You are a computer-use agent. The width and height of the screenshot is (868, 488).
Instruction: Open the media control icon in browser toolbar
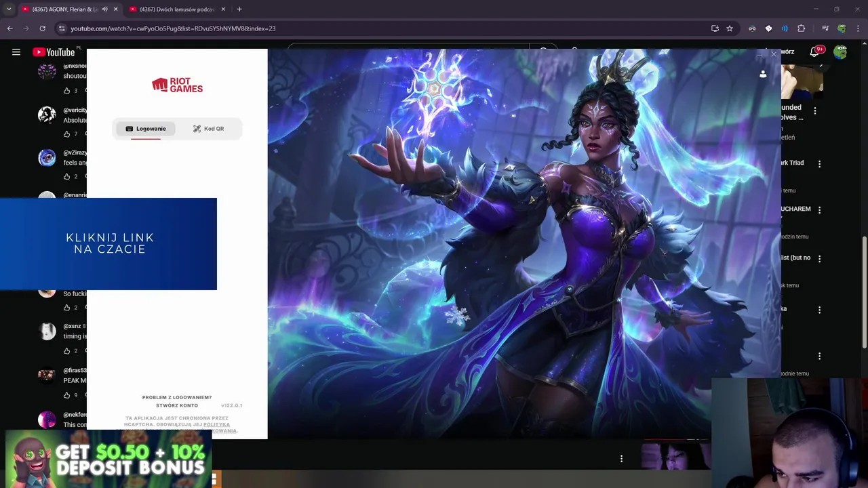point(825,28)
